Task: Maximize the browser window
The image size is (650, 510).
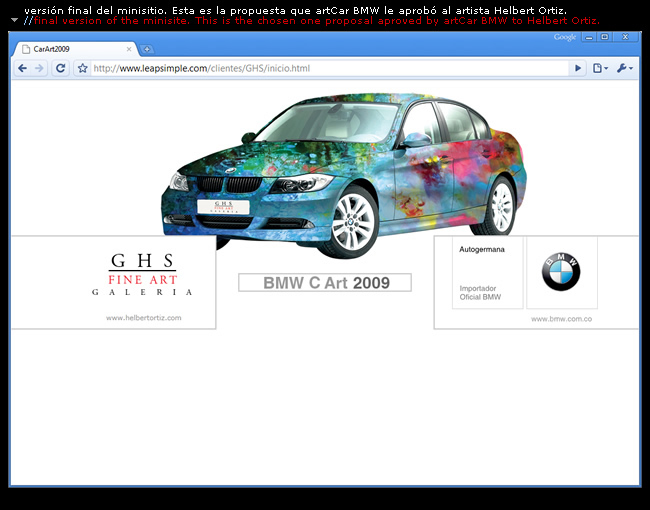Action: pos(604,37)
